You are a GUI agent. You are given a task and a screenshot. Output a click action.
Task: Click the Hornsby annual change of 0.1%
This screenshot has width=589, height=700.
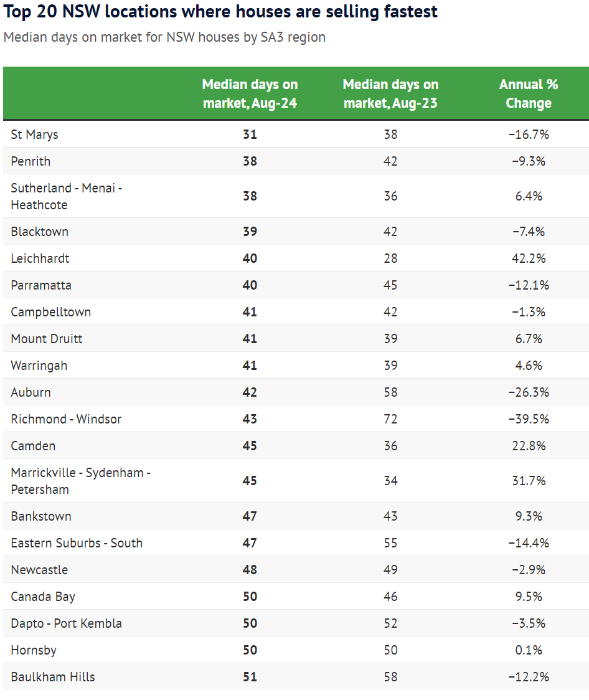tap(529, 650)
